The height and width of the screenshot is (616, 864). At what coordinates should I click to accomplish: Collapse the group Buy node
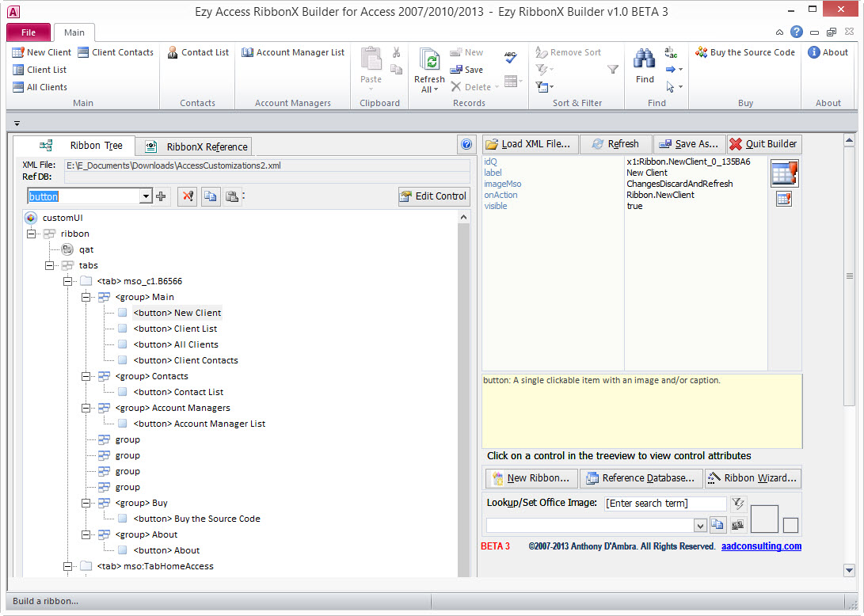(x=86, y=503)
